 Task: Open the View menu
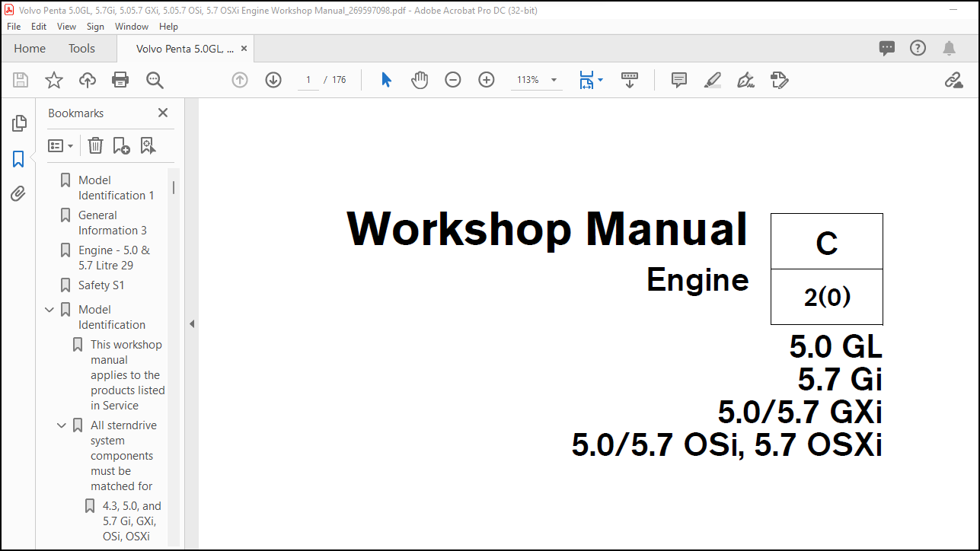67,26
